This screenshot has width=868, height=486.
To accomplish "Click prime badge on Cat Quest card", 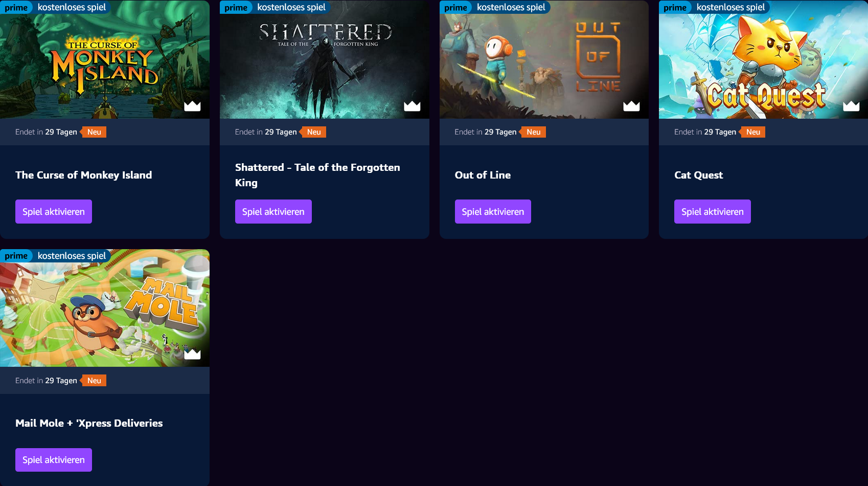I will [x=675, y=7].
